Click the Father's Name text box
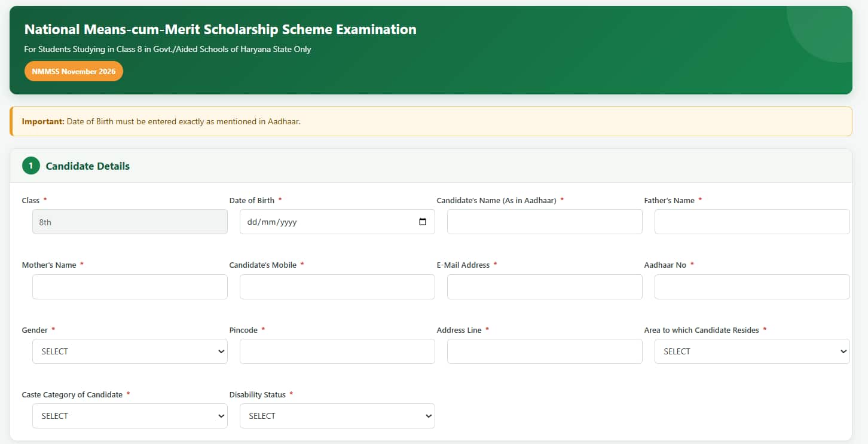 [752, 222]
